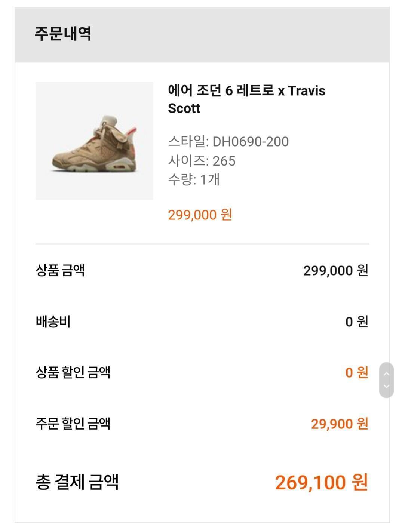Click the 주문 할인 금액 label
The image size is (399, 532).
click(73, 424)
